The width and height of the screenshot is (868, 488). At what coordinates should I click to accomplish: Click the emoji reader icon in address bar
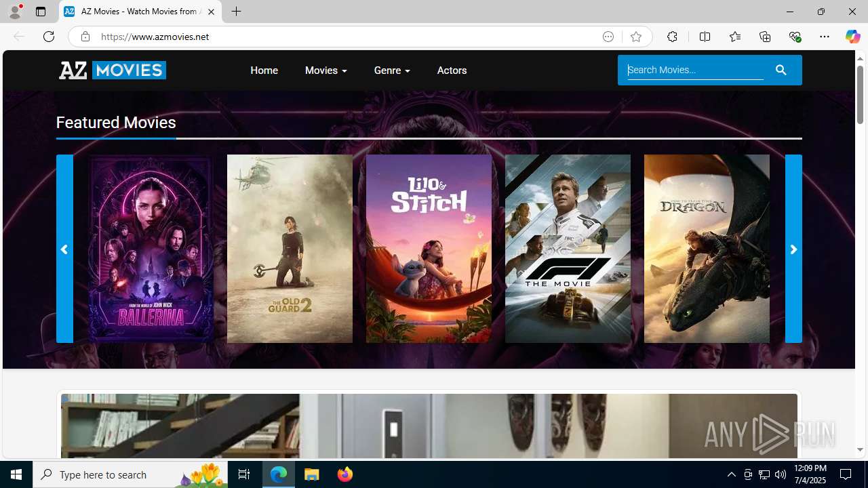click(608, 37)
